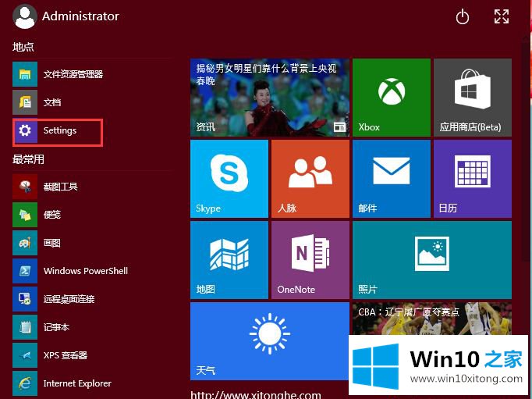This screenshot has height=399, width=532.
Task: Click the 文档 text label
Action: (x=52, y=102)
